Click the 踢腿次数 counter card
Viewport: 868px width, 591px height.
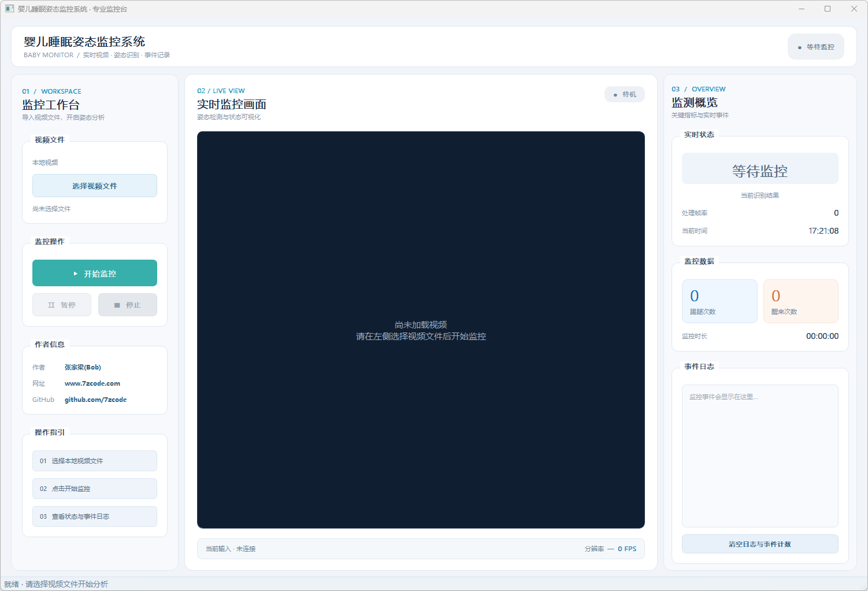(x=719, y=301)
